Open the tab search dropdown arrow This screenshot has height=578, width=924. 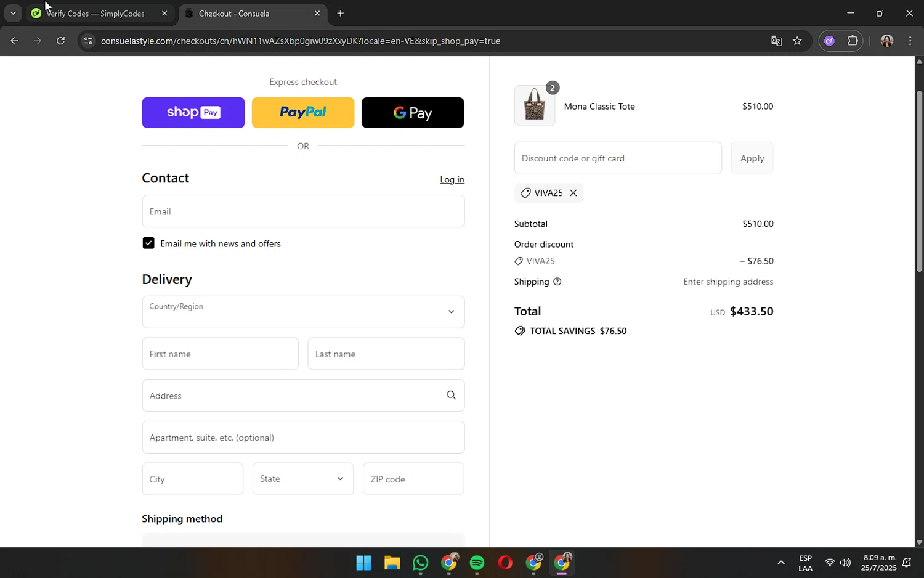pyautogui.click(x=13, y=13)
